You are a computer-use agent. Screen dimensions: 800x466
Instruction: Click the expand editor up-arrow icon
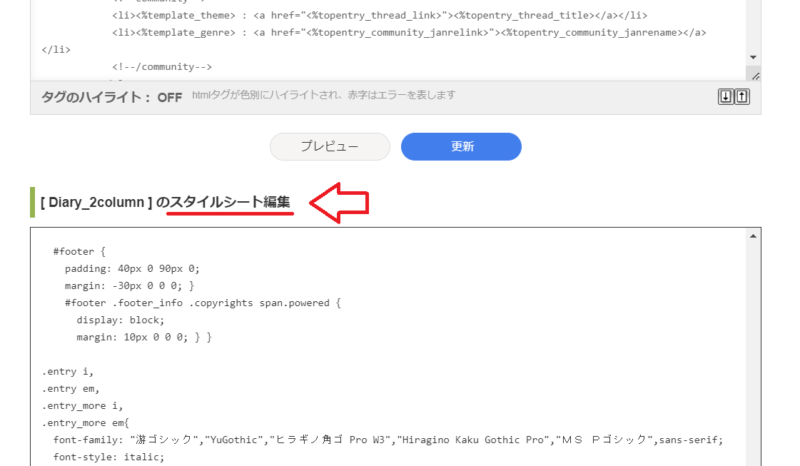coord(742,96)
